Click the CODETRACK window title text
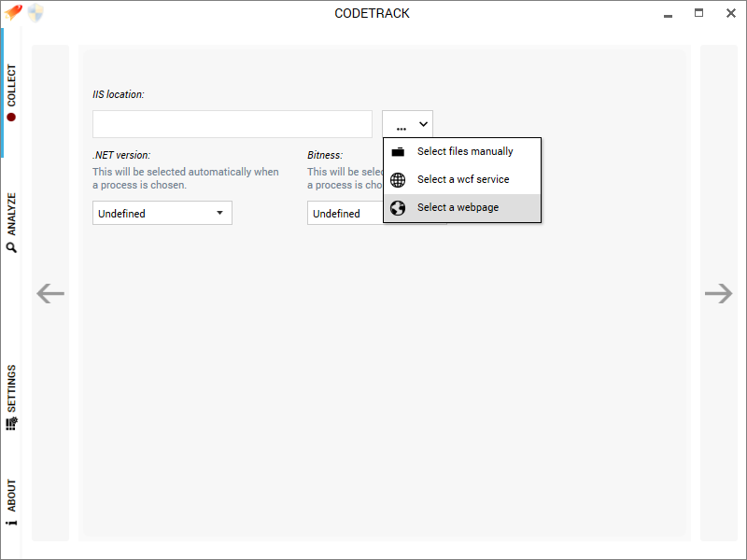The height and width of the screenshot is (560, 747). click(x=372, y=13)
